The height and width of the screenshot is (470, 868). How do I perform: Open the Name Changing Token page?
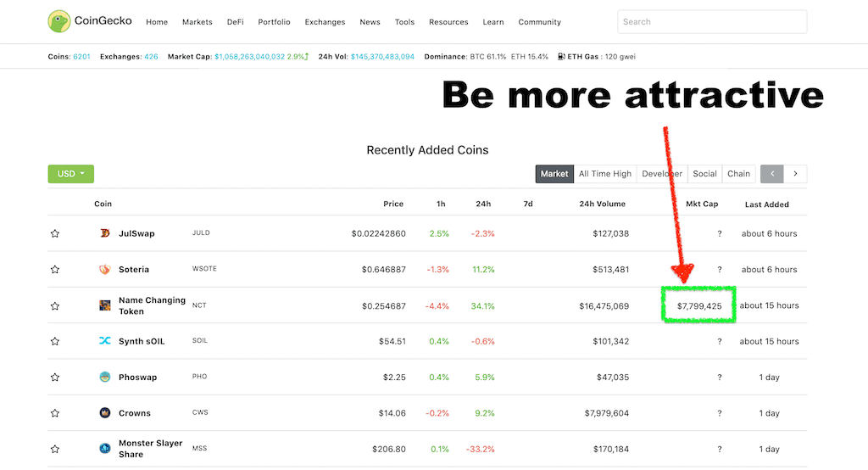point(153,305)
